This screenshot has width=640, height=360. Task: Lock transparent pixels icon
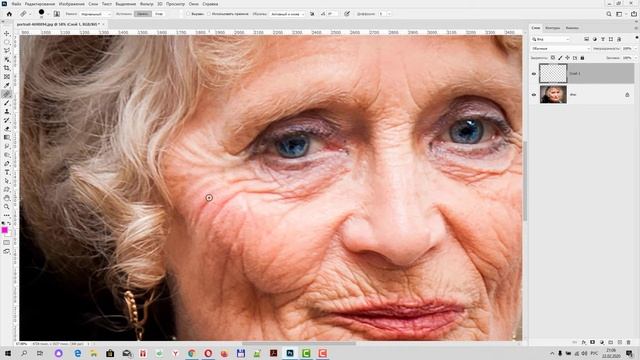pos(553,58)
